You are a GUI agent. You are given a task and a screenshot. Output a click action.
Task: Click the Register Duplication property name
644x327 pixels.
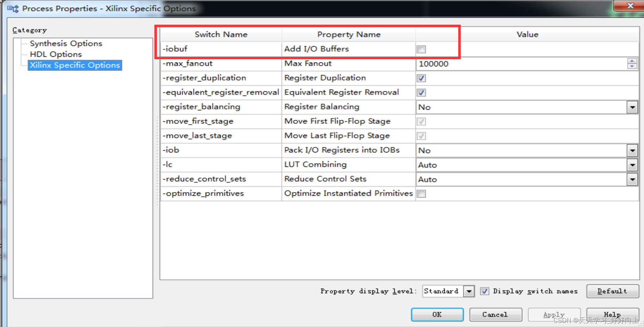tap(325, 78)
